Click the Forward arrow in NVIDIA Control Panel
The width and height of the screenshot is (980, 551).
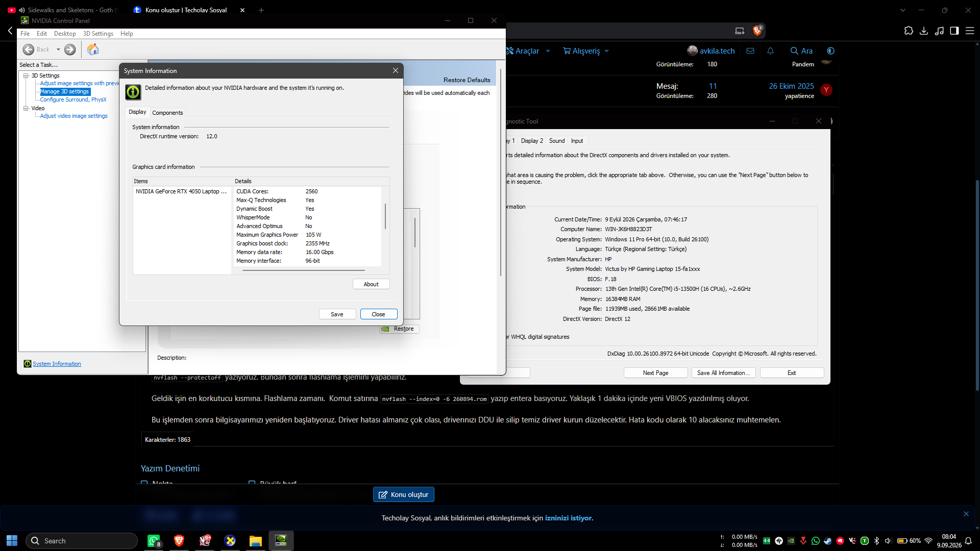click(x=70, y=49)
